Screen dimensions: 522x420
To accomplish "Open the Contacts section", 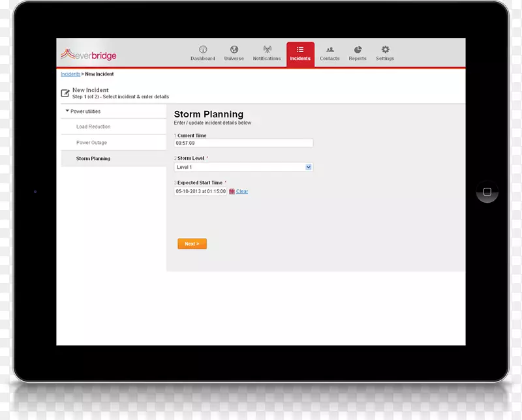I will [330, 53].
